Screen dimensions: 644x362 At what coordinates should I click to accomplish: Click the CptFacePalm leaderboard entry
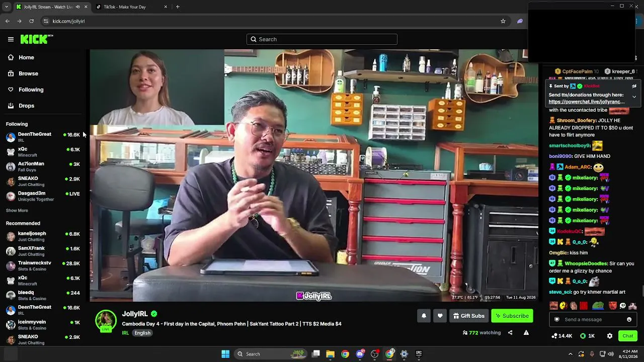[x=577, y=71]
